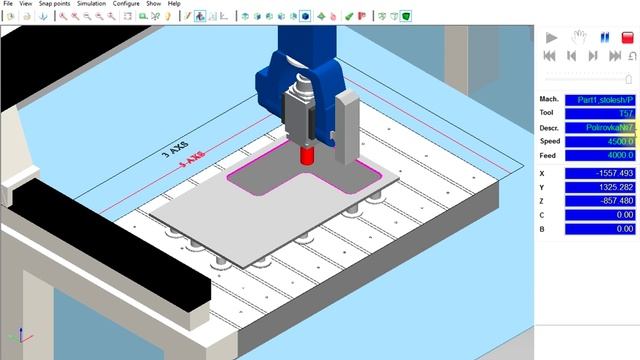The image size is (640, 360).
Task: Select the first teal cube view icon
Action: [245, 16]
